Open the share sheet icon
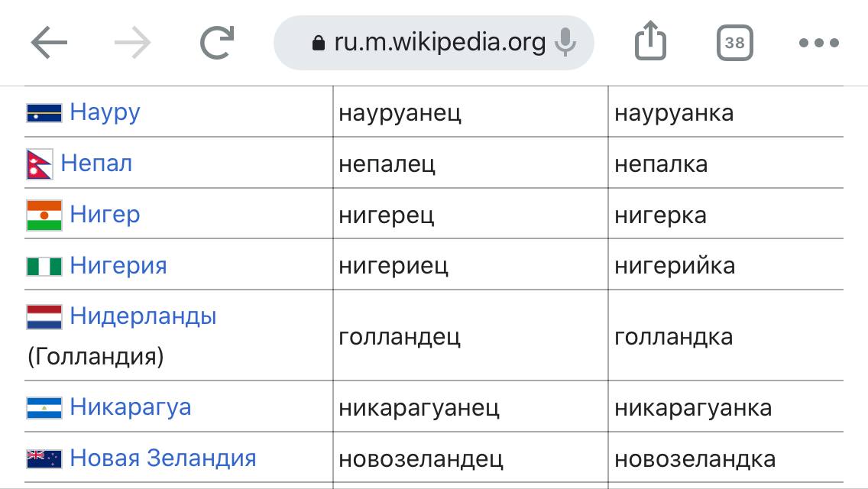Viewport: 868px width, 489px height. (650, 40)
